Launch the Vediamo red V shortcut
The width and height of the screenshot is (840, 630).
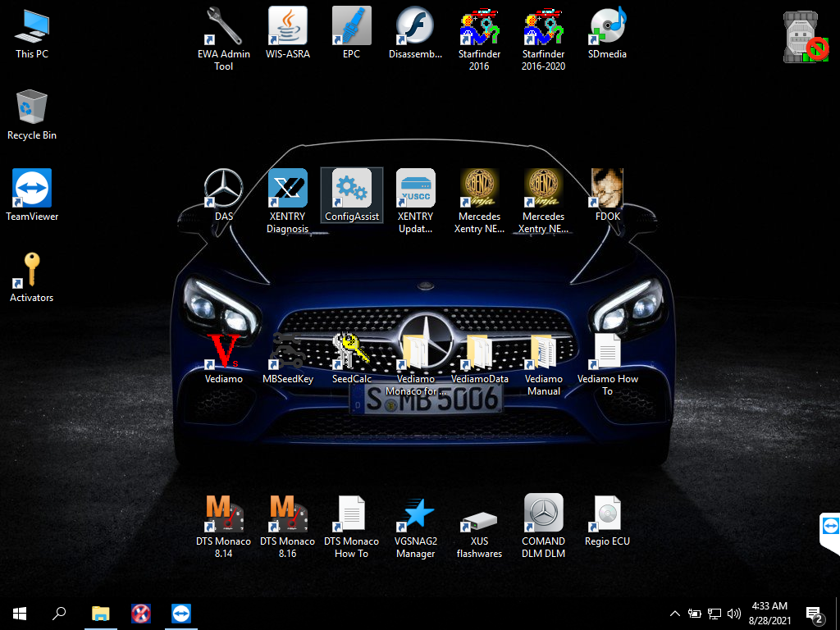(223, 352)
